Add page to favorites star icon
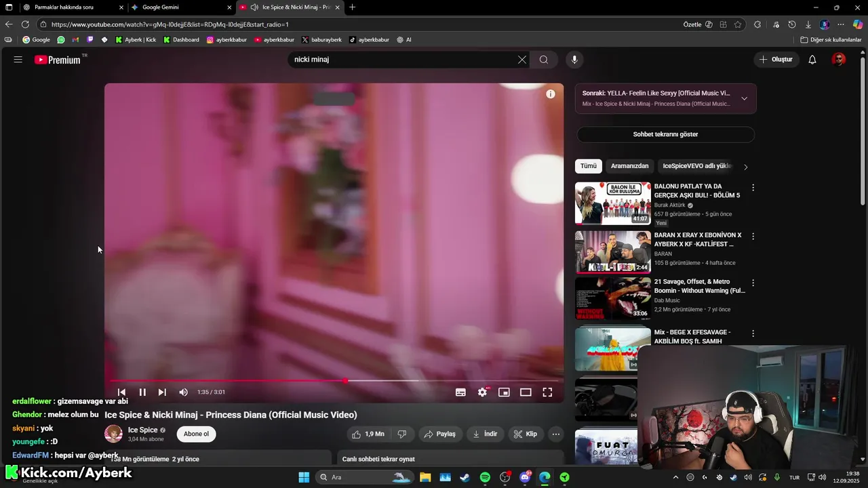Image resolution: width=868 pixels, height=488 pixels. pos(738,24)
